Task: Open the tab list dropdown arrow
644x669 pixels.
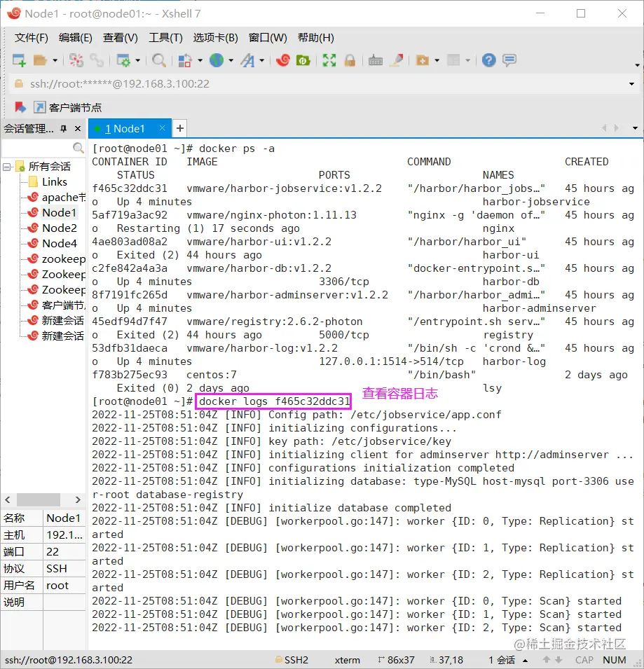Action: coord(635,128)
